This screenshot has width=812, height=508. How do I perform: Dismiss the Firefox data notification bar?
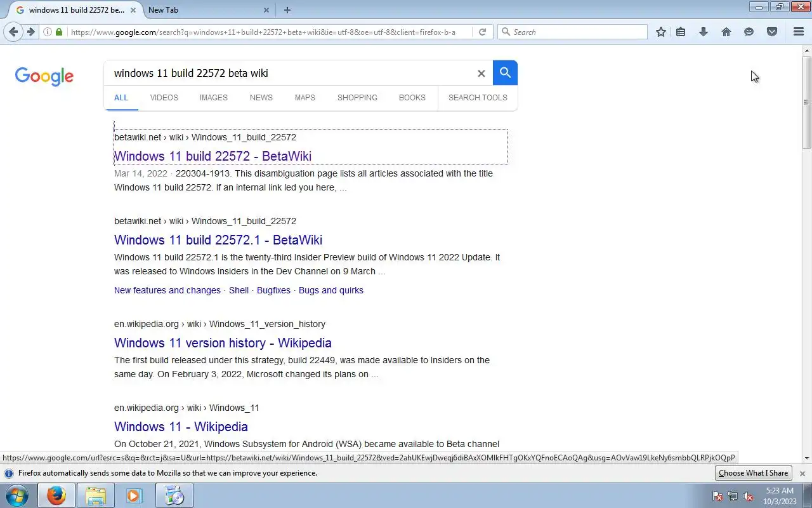click(x=802, y=474)
